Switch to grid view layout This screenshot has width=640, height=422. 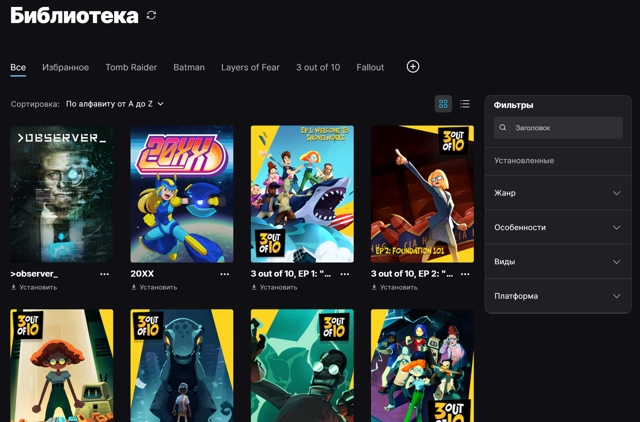[443, 104]
